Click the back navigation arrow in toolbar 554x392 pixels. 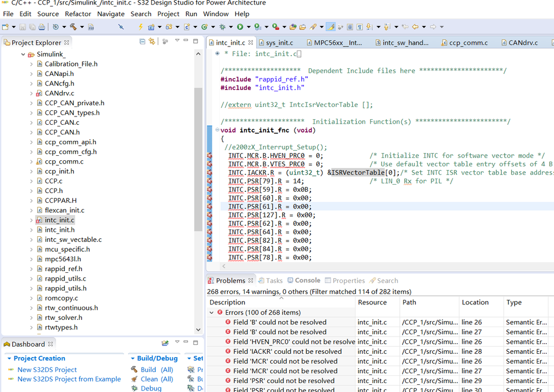pyautogui.click(x=415, y=27)
